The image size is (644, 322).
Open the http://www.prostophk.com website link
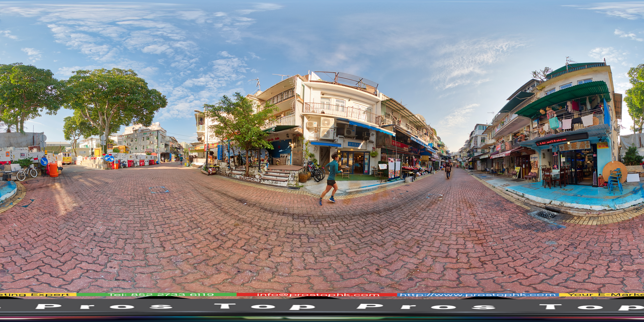click(478, 295)
